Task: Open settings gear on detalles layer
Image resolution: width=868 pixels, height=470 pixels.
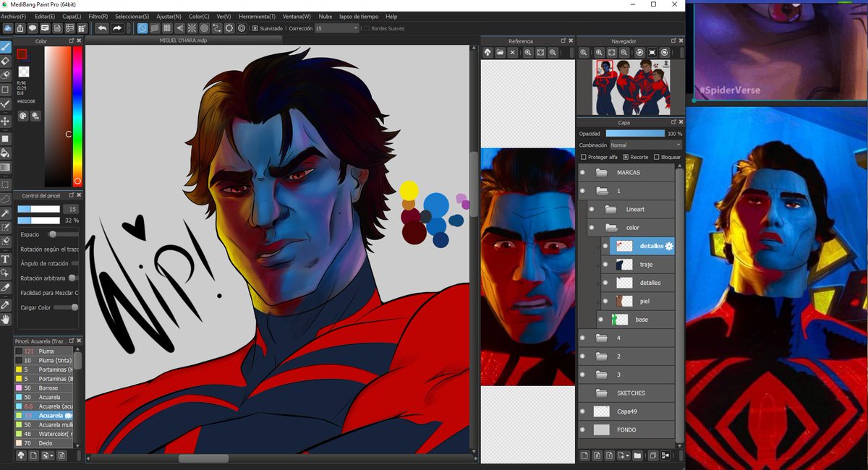Action: click(669, 247)
